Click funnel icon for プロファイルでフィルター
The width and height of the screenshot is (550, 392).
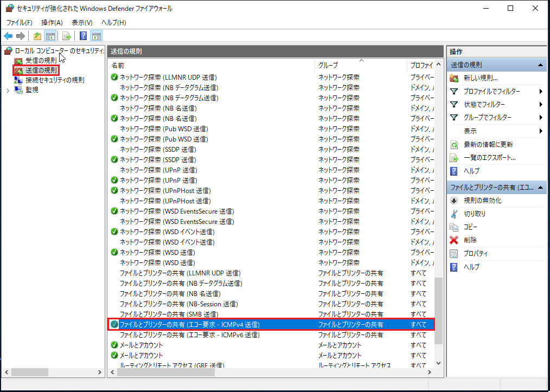coord(454,92)
